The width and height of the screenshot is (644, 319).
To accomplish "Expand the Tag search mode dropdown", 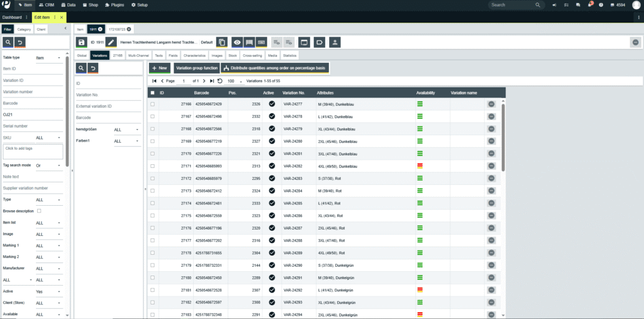I will pos(49,165).
